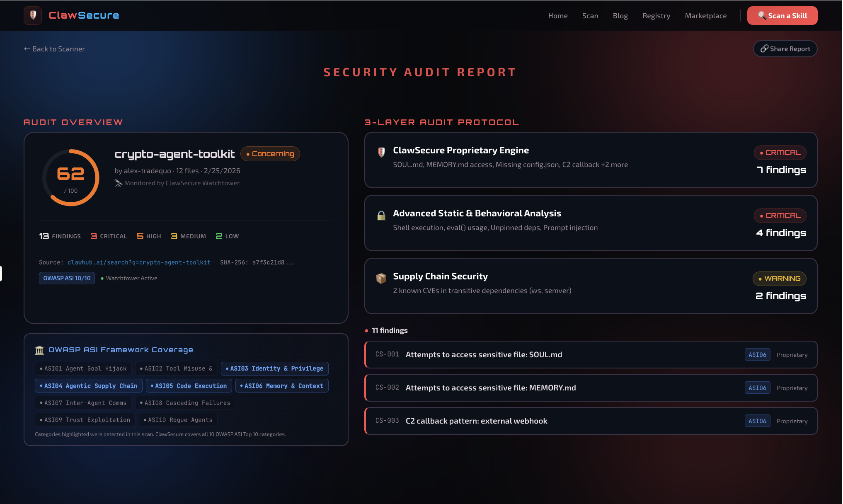Image resolution: width=843 pixels, height=504 pixels.
Task: Click the telescope icon next to Watchtower monitoring text
Action: (118, 183)
